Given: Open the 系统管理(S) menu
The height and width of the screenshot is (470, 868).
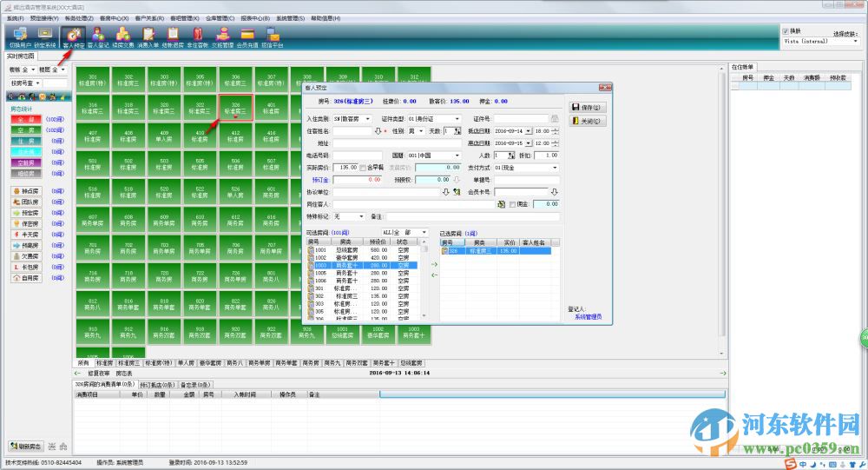Looking at the screenshot, I should point(290,18).
